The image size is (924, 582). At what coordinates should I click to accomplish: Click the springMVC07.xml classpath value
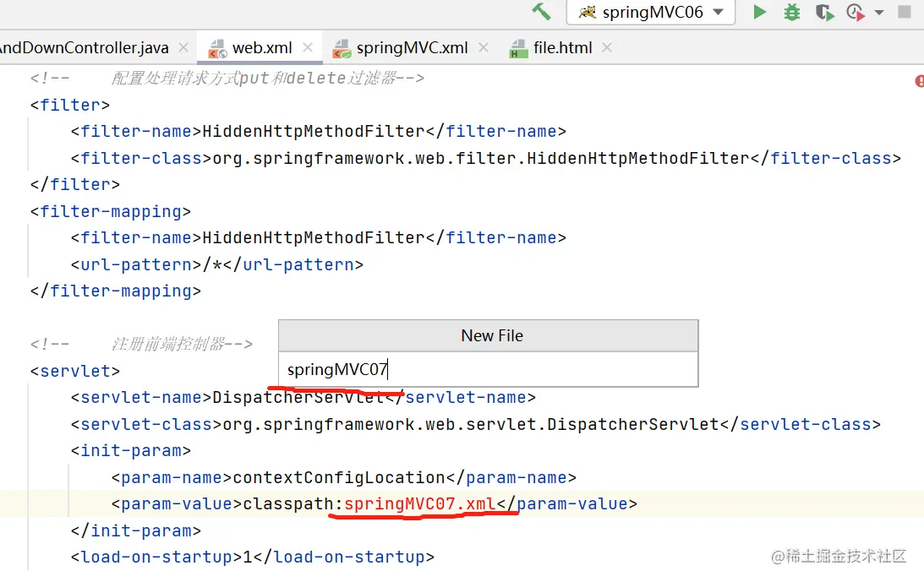click(x=419, y=504)
